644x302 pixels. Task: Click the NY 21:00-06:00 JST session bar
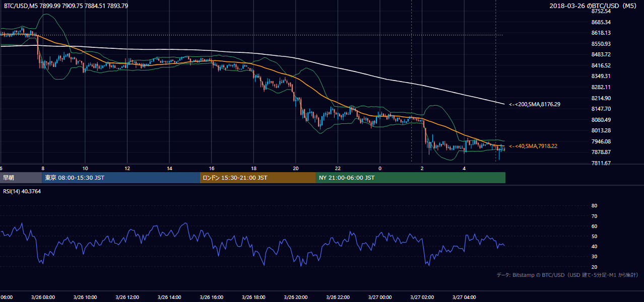411,178
